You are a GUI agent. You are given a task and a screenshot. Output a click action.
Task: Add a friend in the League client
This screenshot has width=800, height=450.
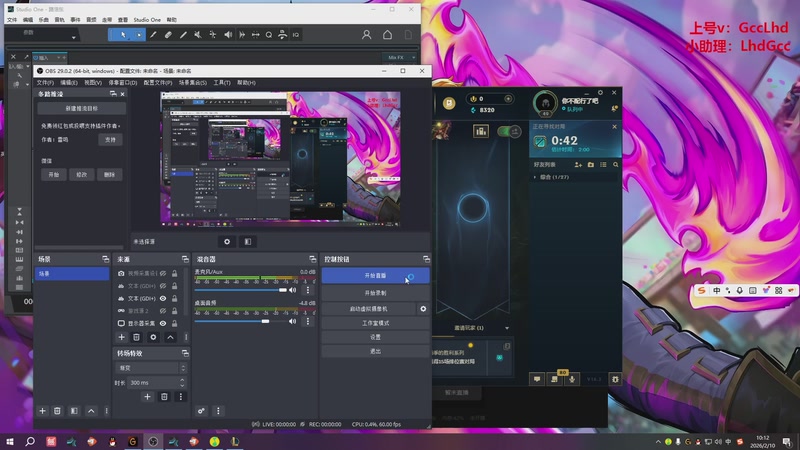(x=578, y=165)
